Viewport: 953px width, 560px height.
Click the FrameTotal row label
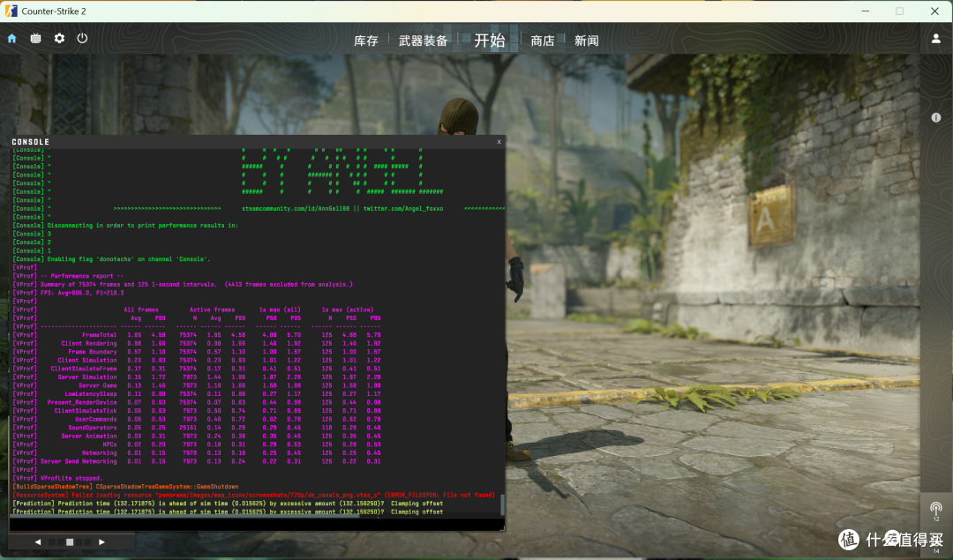click(99, 334)
